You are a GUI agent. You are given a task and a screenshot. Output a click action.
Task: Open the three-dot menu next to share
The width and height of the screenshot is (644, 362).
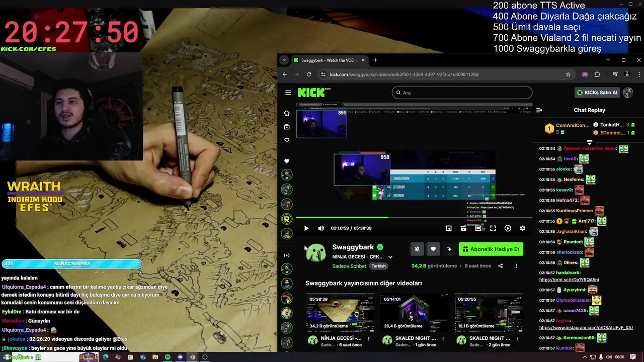coord(516,266)
